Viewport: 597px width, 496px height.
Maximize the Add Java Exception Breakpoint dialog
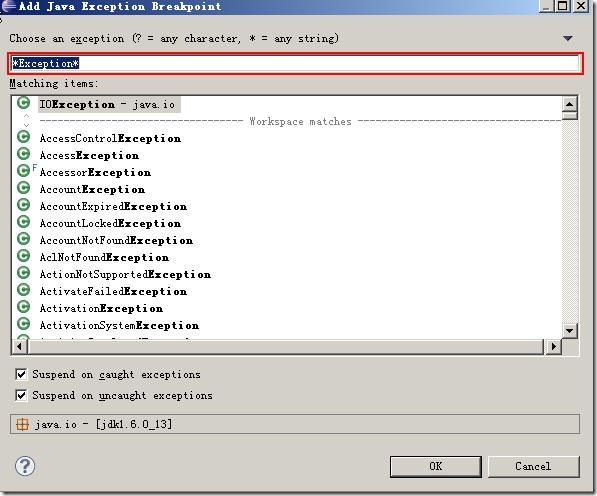[x=563, y=6]
